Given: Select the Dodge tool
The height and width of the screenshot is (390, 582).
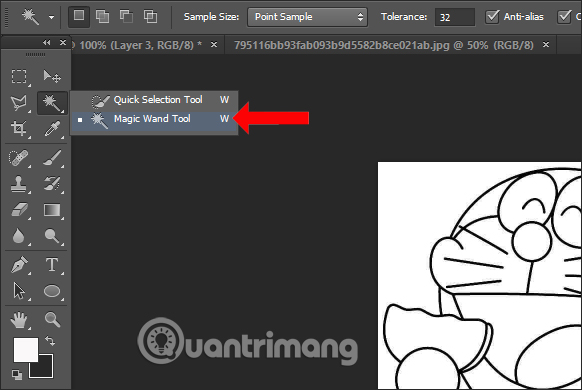Looking at the screenshot, I should pos(52,236).
